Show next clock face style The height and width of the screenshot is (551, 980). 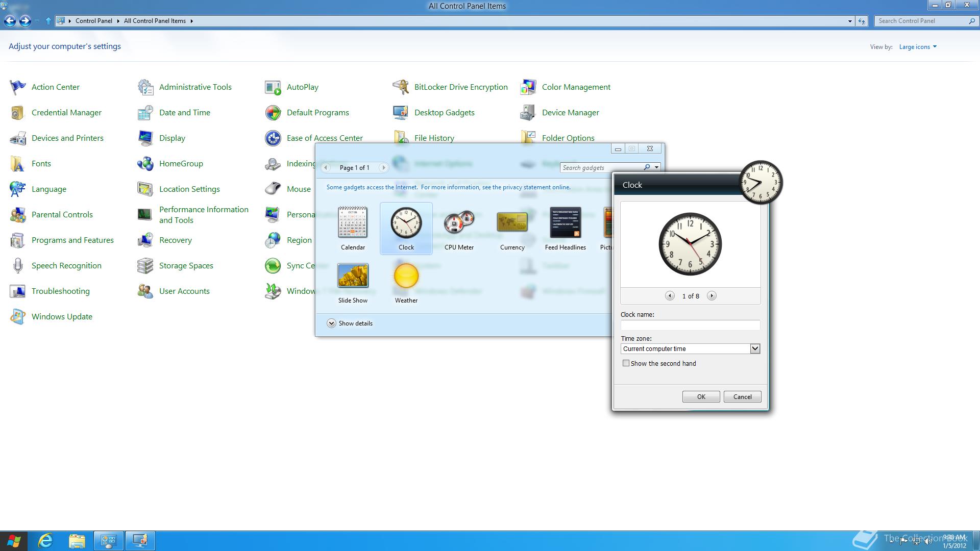coord(712,296)
